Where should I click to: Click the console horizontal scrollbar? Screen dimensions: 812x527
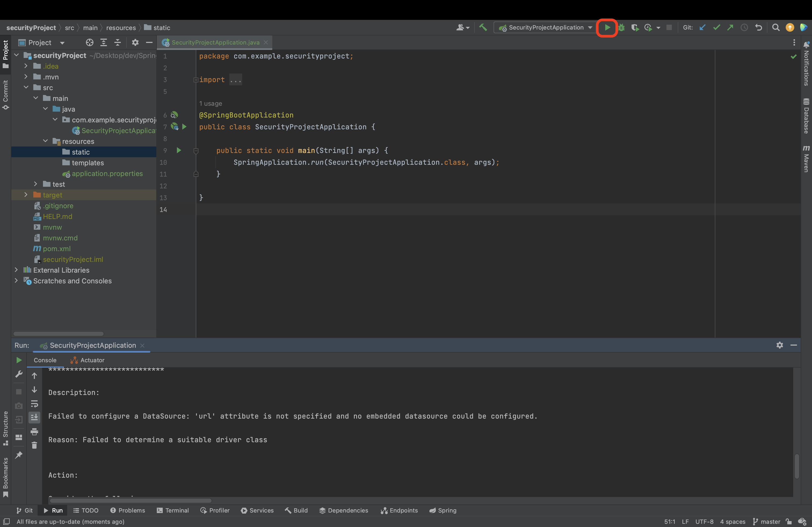point(130,501)
